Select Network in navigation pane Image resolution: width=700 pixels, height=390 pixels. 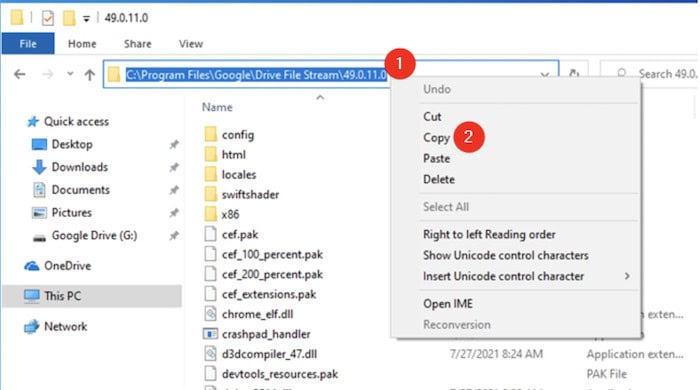coord(65,327)
